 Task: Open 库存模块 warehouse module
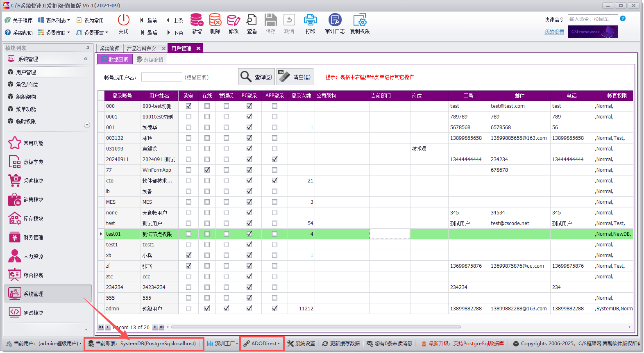(x=26, y=219)
